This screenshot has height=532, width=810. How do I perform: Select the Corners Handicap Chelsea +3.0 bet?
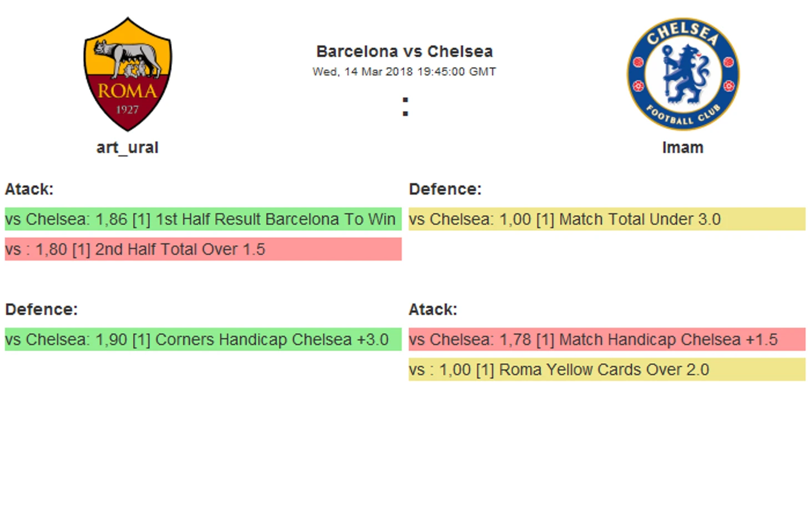pos(203,340)
